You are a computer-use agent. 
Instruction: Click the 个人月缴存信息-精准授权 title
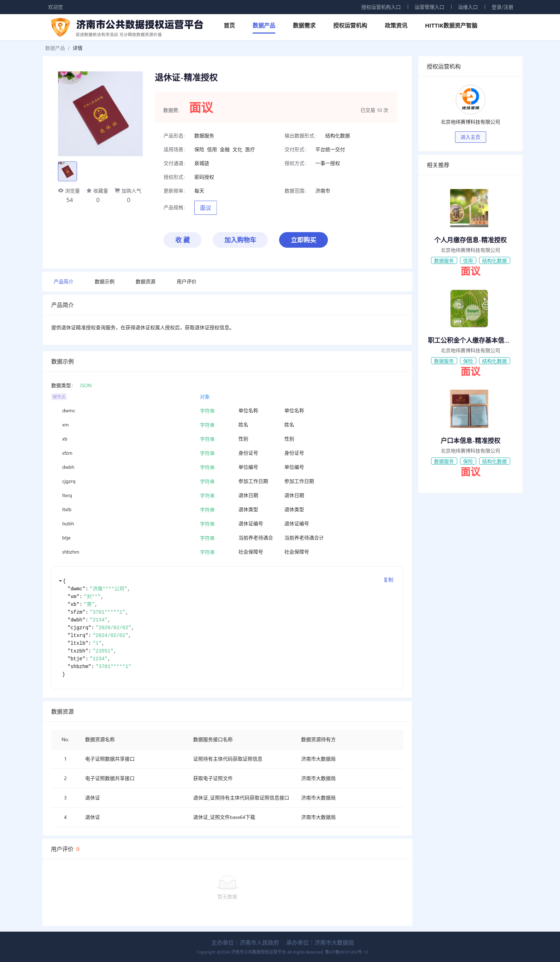click(470, 240)
